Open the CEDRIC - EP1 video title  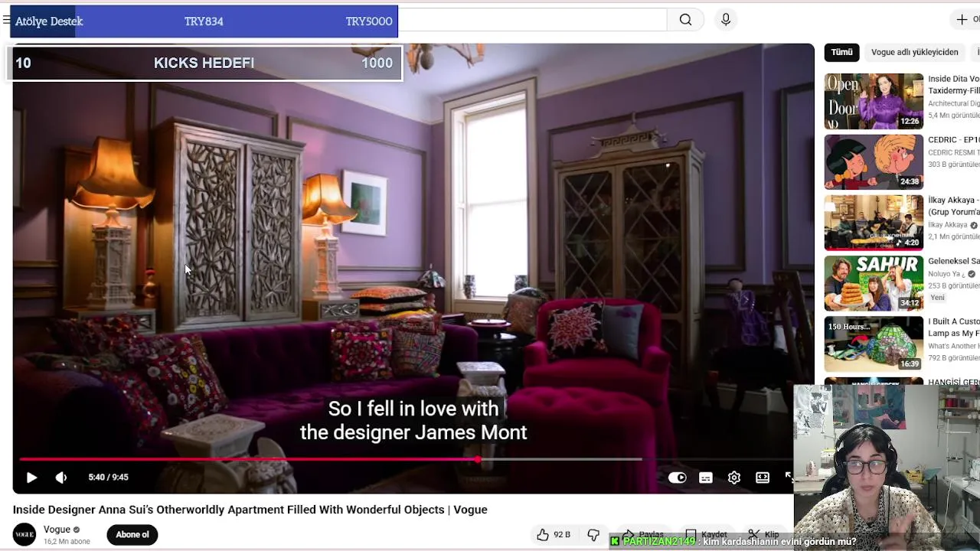[954, 140]
